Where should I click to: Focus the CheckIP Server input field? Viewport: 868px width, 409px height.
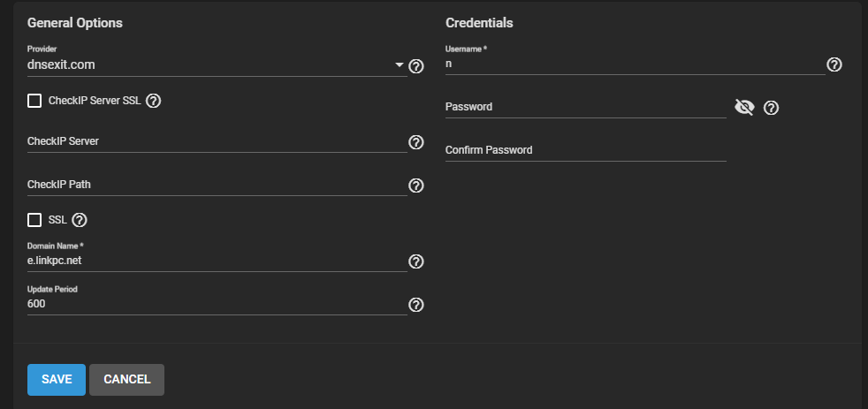point(217,141)
